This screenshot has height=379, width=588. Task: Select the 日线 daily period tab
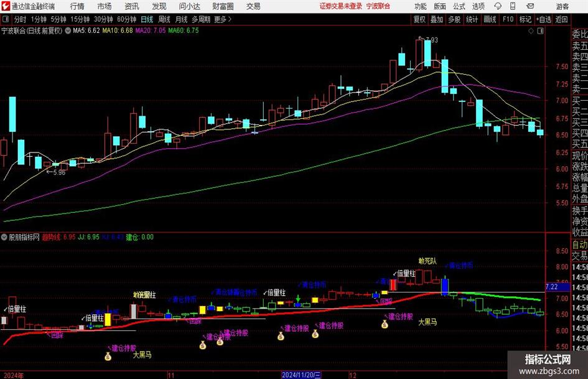147,19
